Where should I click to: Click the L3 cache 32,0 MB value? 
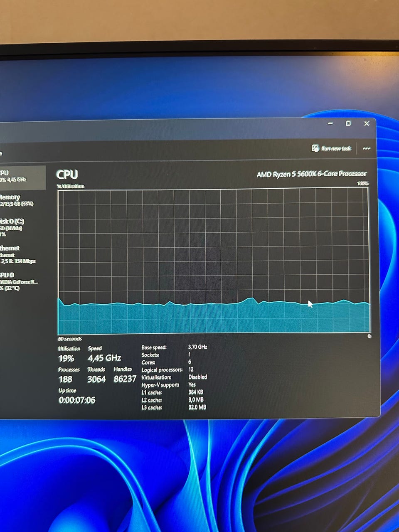(197, 407)
